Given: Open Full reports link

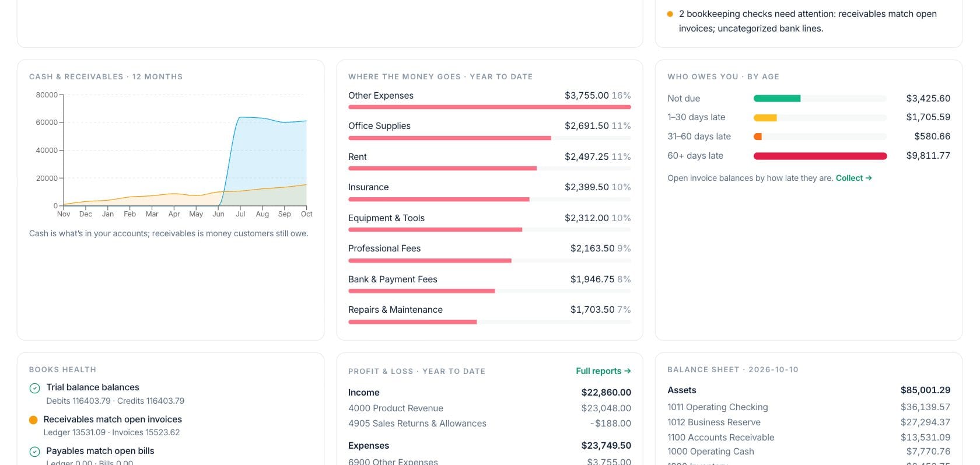Looking at the screenshot, I should [x=603, y=371].
